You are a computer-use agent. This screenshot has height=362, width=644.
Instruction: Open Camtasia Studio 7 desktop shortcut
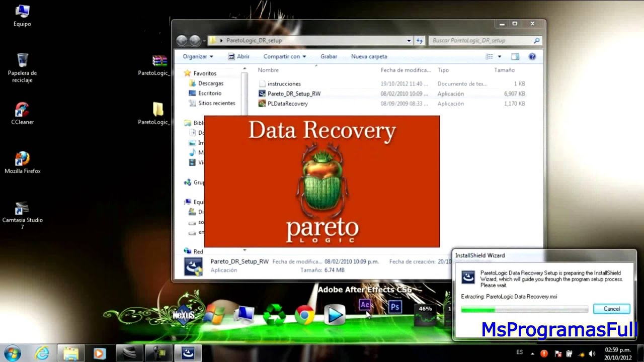click(22, 215)
